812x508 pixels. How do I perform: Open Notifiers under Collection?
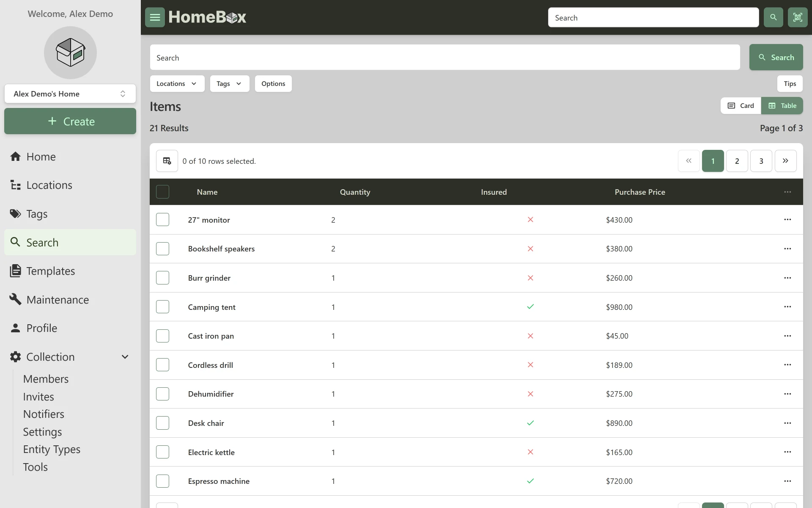click(x=44, y=414)
